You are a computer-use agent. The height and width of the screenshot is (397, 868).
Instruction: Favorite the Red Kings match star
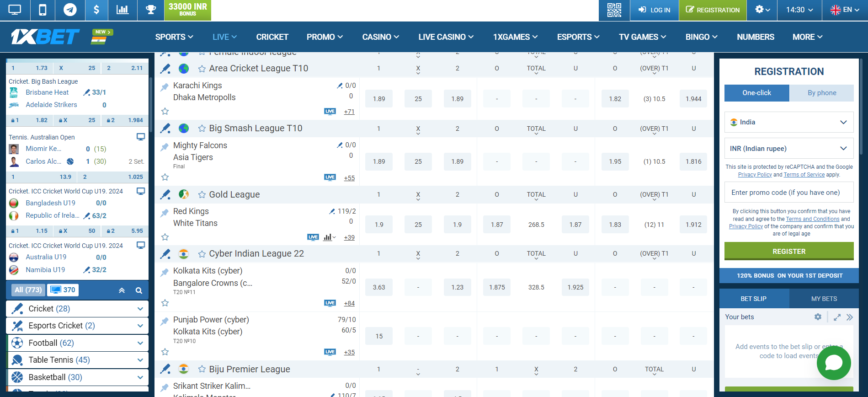tap(165, 237)
